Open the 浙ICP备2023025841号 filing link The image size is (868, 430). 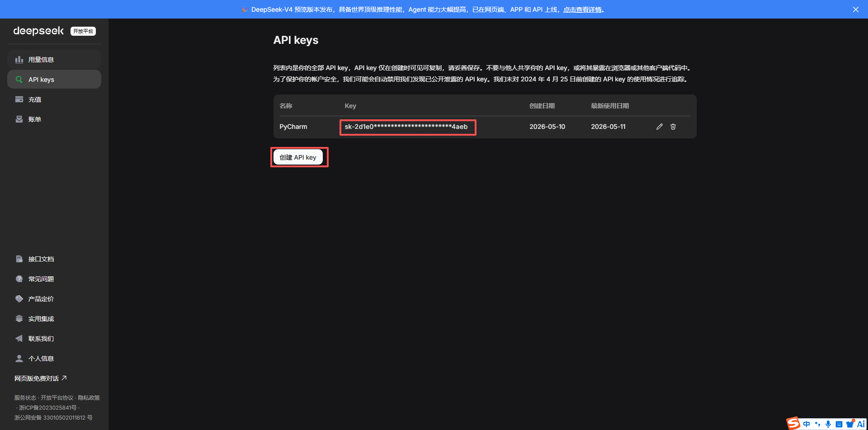click(48, 408)
